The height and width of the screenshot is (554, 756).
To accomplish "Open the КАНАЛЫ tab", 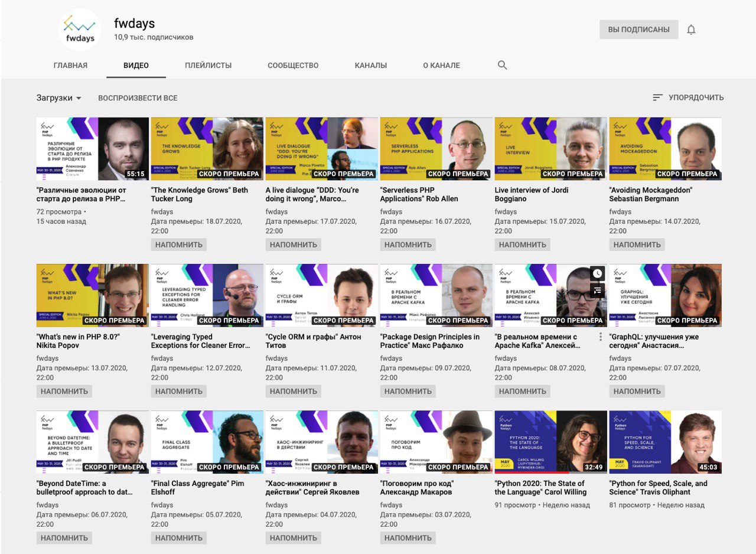I will pos(371,66).
